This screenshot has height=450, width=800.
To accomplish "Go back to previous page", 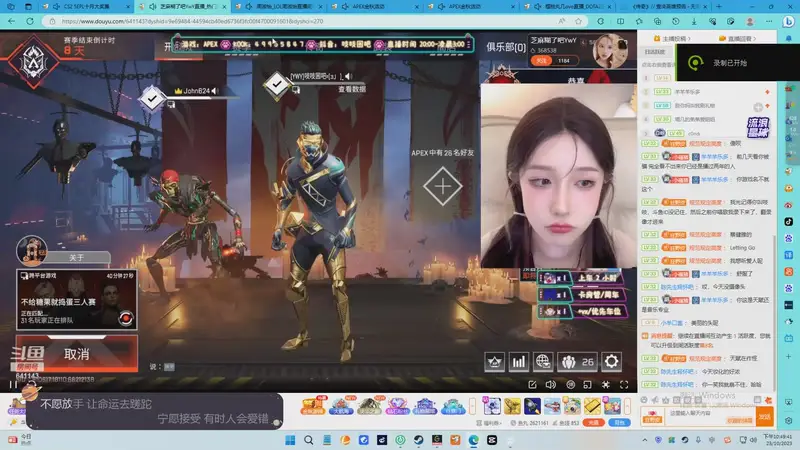I will (11, 21).
